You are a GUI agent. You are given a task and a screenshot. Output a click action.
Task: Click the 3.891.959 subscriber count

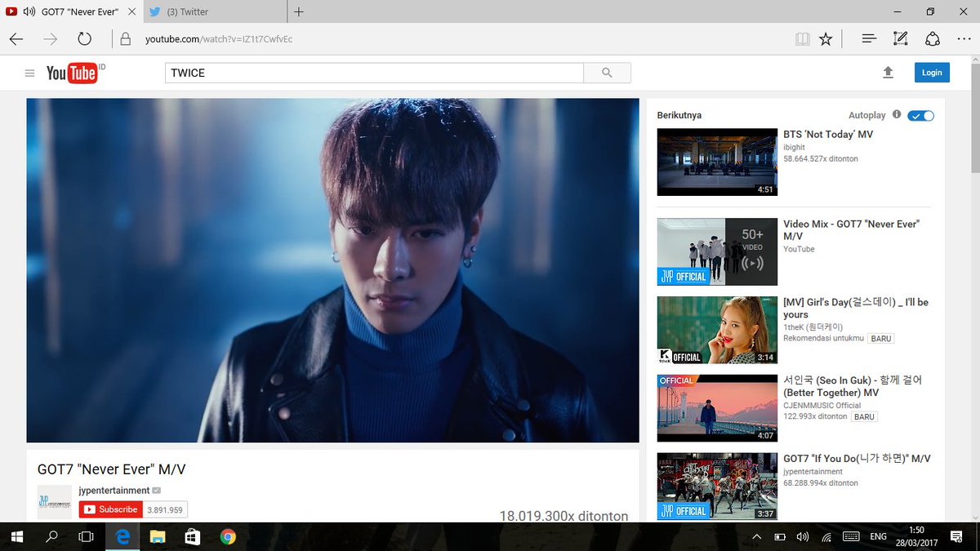point(166,509)
